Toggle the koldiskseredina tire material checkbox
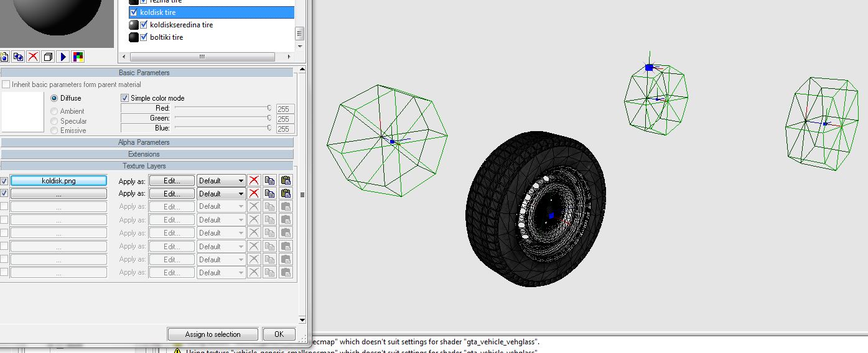868x353 pixels. [144, 25]
